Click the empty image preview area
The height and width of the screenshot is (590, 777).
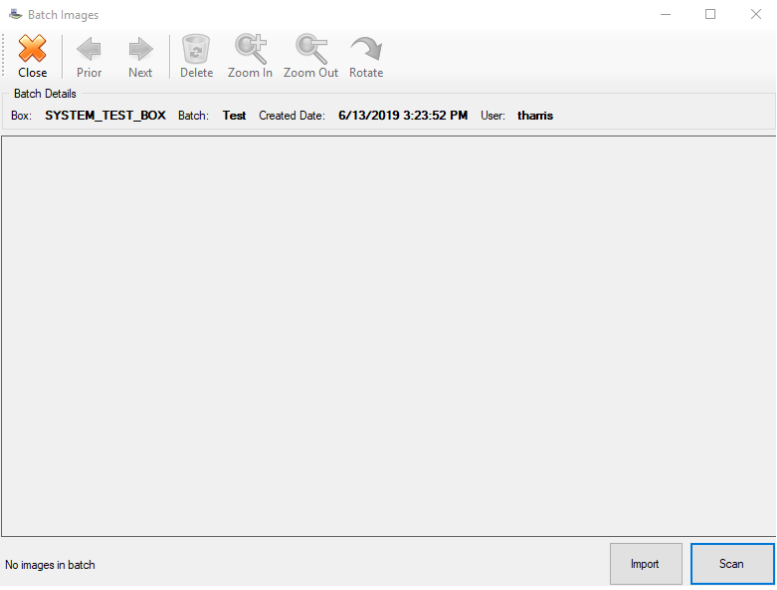(388, 336)
